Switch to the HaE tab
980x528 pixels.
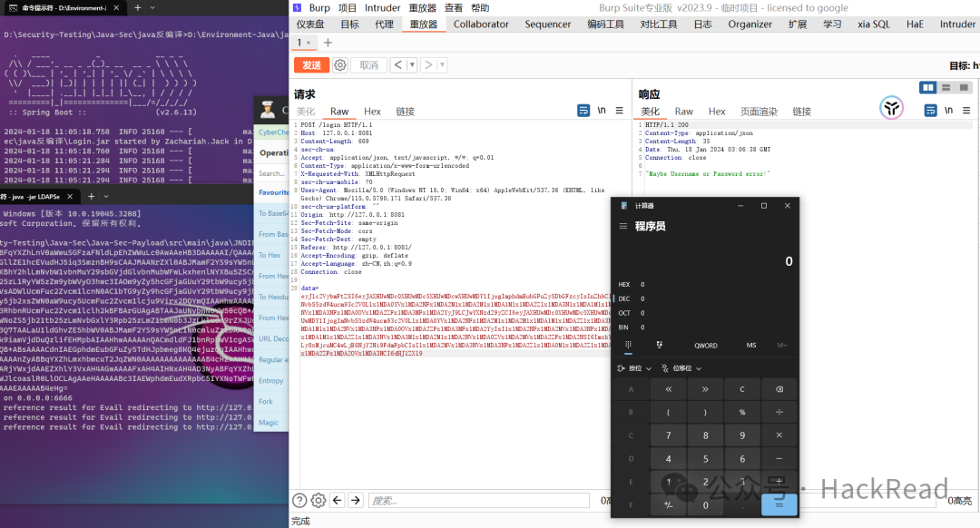(x=915, y=24)
